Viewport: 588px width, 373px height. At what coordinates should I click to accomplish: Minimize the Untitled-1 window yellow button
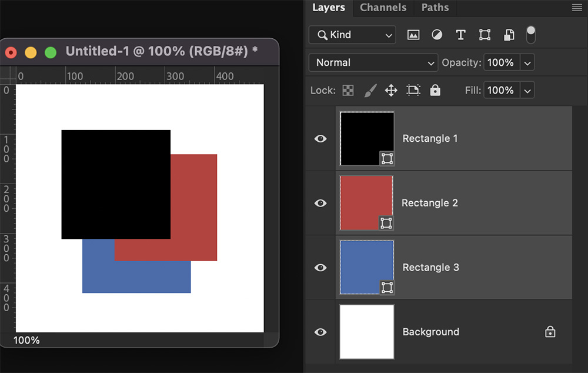pyautogui.click(x=31, y=52)
